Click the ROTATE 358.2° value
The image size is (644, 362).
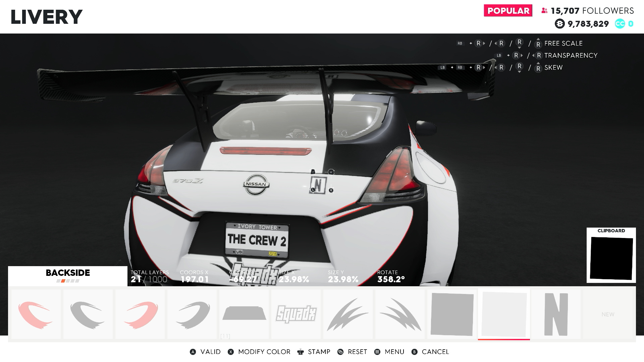(x=391, y=279)
